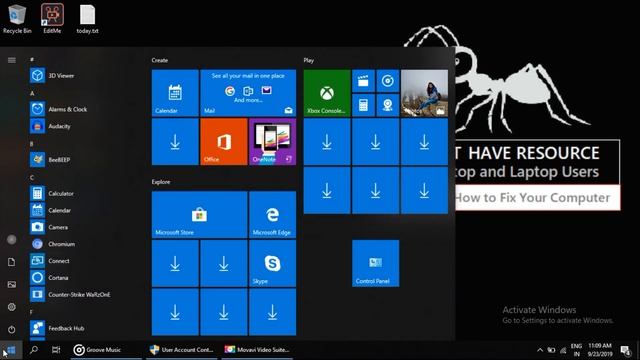Screen dimensions: 640x360
Task: Open the Office tile
Action: 224,142
